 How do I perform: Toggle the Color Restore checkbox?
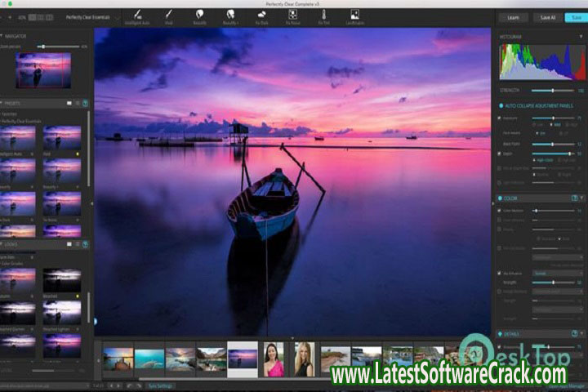coord(499,211)
